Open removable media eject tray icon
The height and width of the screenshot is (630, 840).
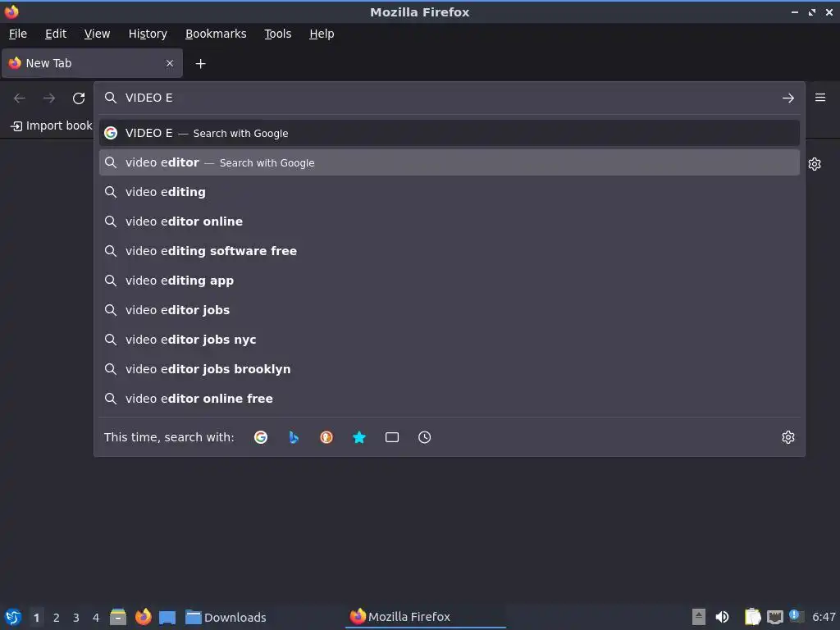pyautogui.click(x=699, y=617)
